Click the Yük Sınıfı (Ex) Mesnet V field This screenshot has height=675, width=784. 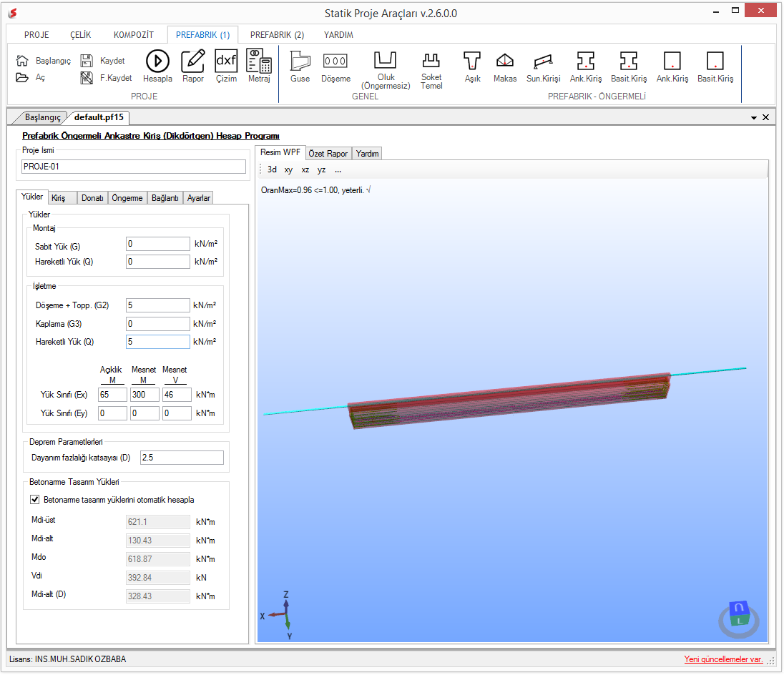coord(177,395)
